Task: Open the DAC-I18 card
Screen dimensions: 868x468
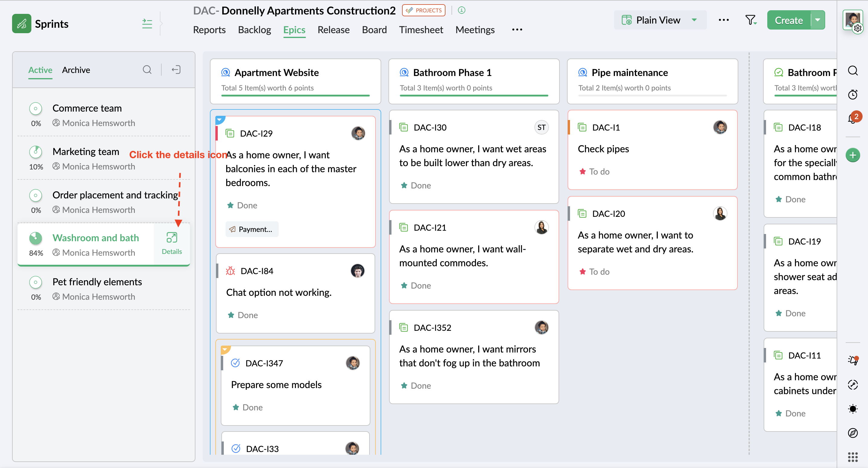Action: point(801,164)
